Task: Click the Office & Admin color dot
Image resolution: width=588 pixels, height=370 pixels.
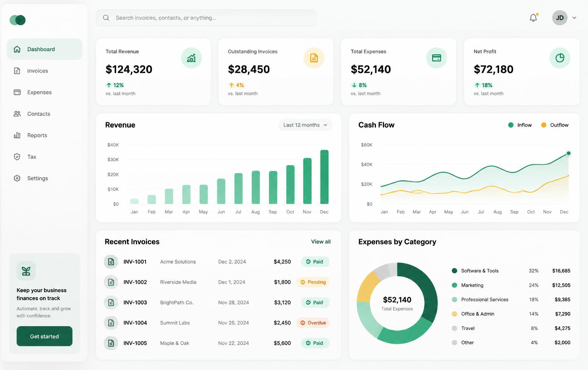Action: [x=455, y=314]
